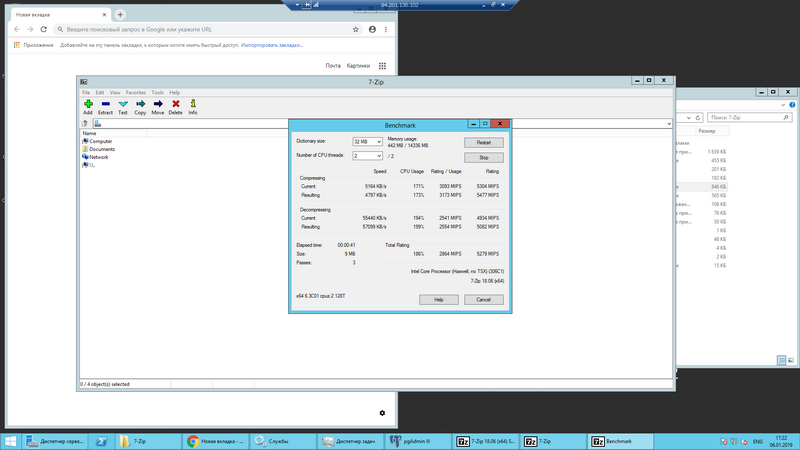Click the Картинки link on new tab page
The image size is (800, 450).
[358, 66]
